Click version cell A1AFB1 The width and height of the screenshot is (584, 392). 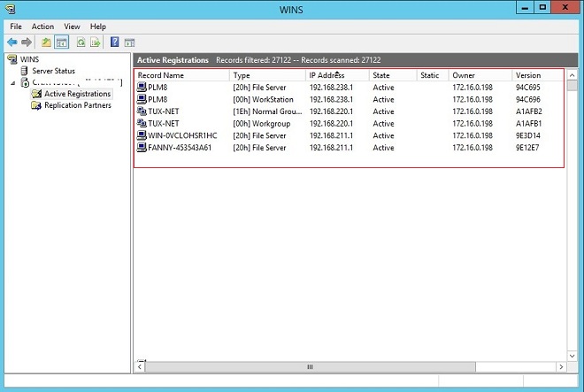[x=529, y=123]
